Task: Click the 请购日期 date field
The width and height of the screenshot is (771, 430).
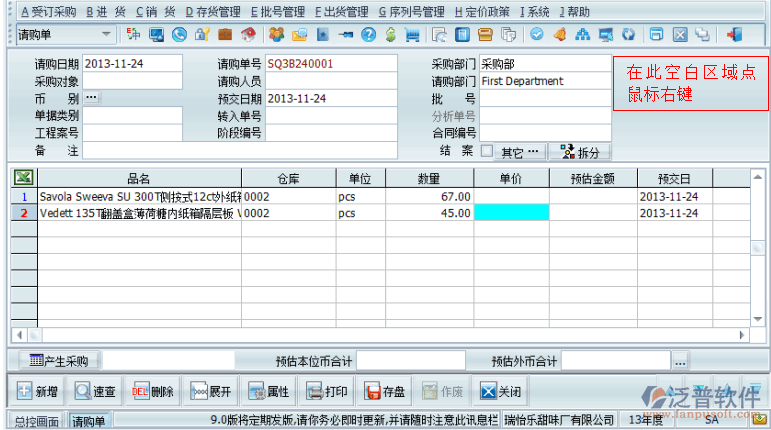Action: pyautogui.click(x=132, y=63)
